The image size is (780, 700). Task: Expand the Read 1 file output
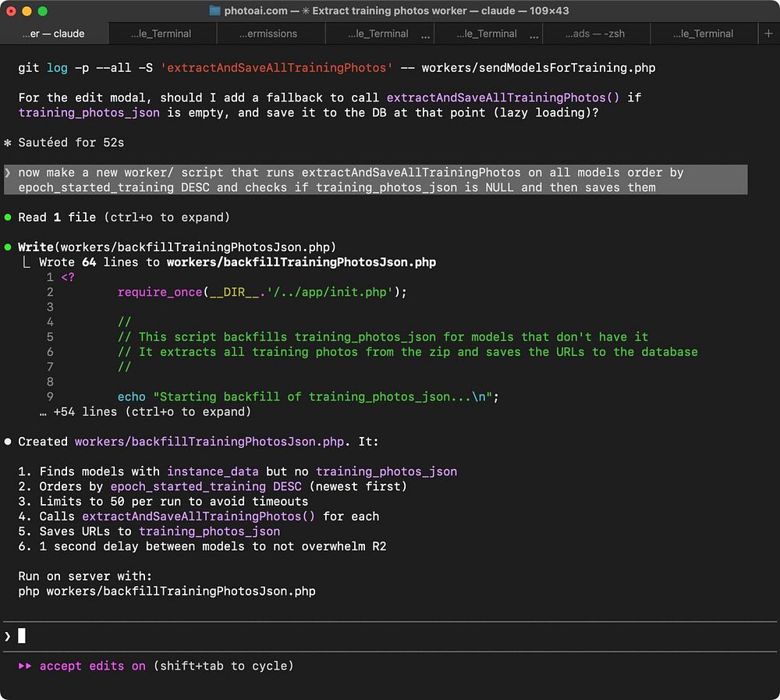(x=124, y=217)
